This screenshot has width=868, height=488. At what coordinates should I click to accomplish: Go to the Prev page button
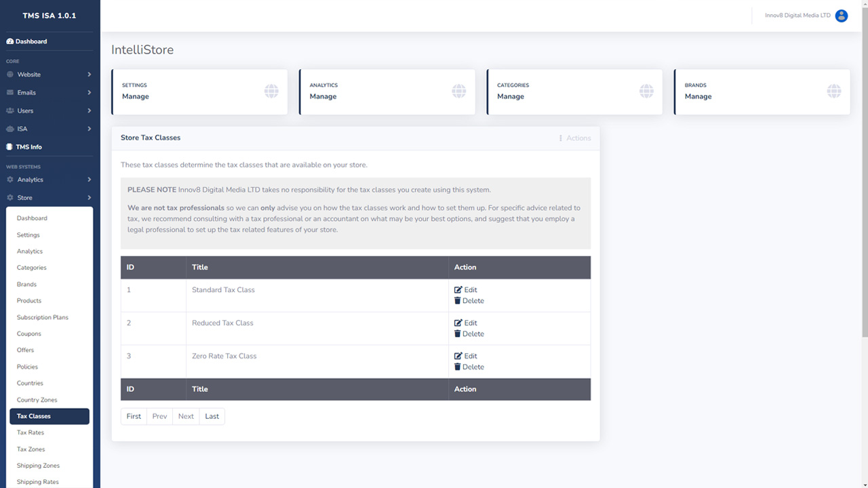[x=159, y=416]
